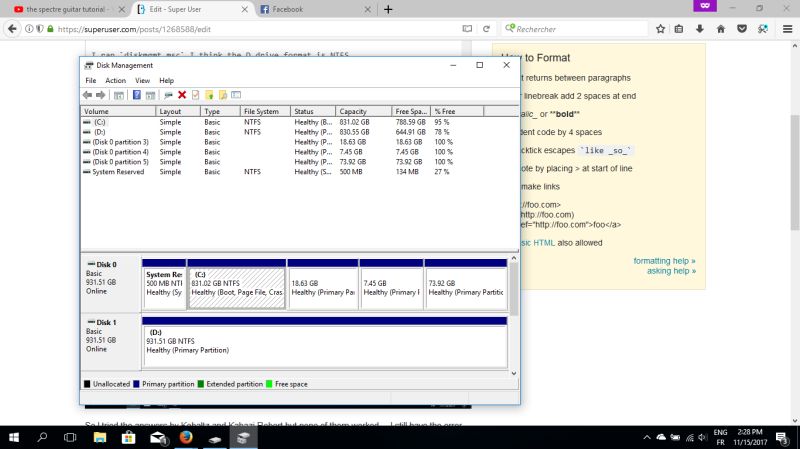The height and width of the screenshot is (449, 800).
Task: Click the Forward arrow in Disk Management toolbar
Action: 101,95
